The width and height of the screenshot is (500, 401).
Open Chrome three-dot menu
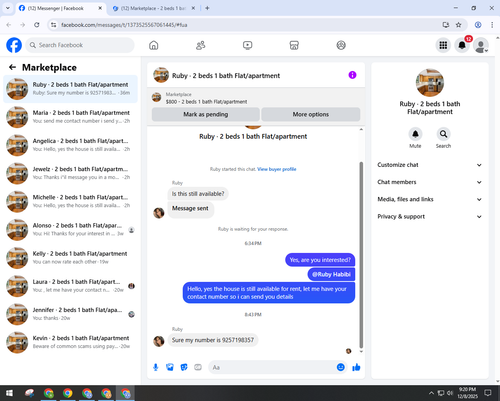(492, 25)
